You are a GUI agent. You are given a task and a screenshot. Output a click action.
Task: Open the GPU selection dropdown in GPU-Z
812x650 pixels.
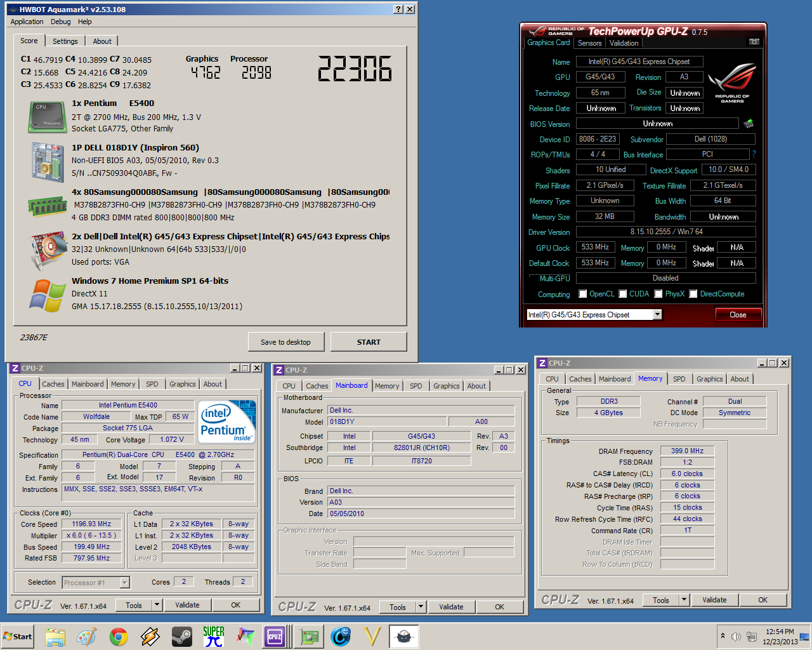click(x=657, y=315)
